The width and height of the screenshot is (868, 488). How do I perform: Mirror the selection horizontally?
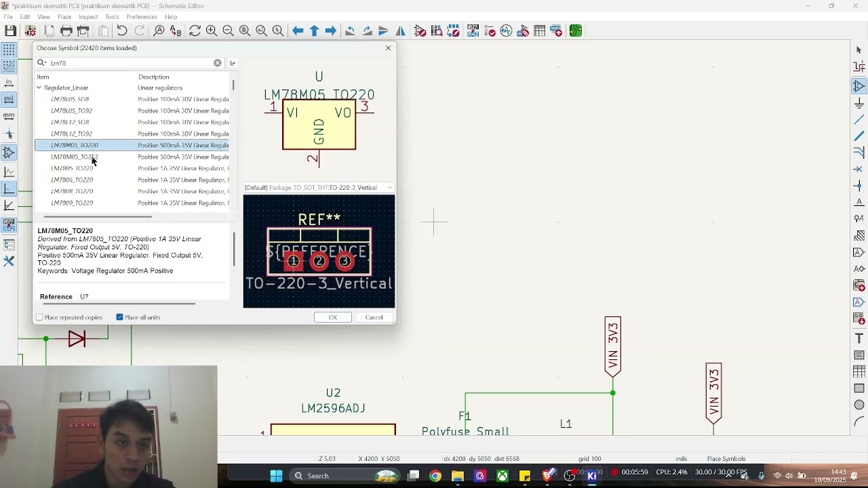[401, 31]
